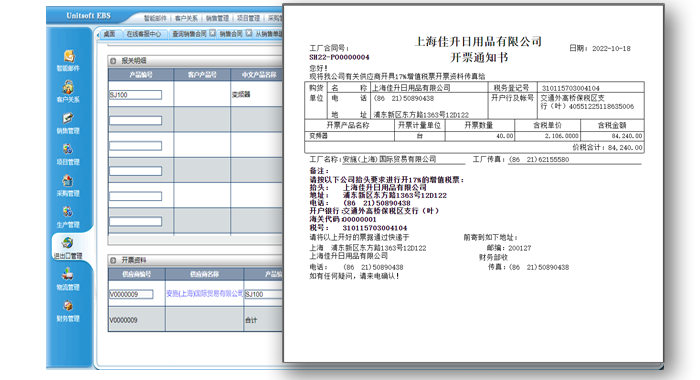Viewport: 700px width, 380px height.
Task: Switch to the 桌面 tab
Action: [109, 34]
